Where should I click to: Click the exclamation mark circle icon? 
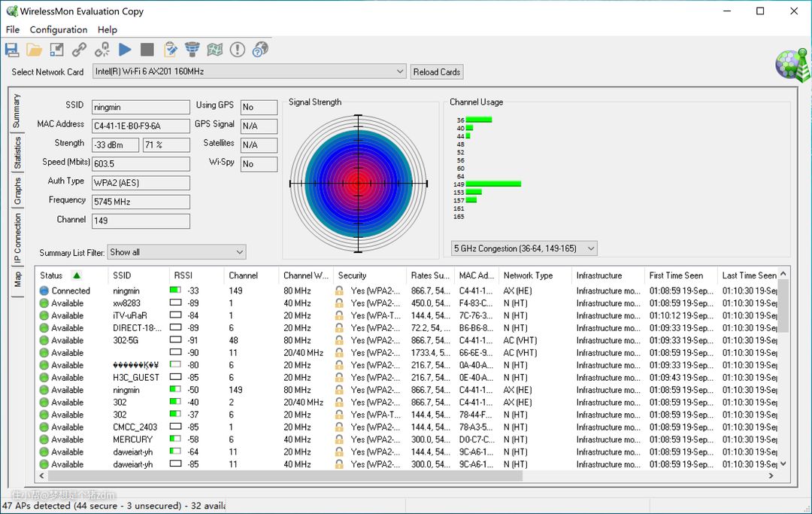click(238, 50)
